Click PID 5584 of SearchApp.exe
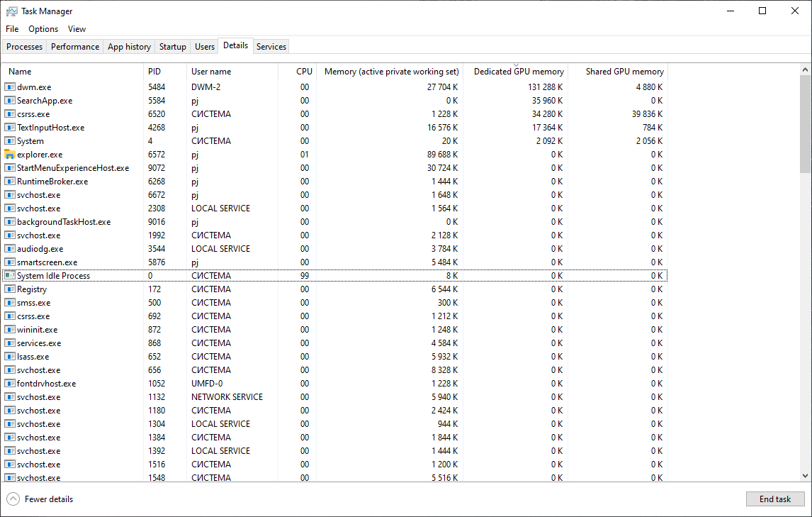Viewport: 812px width, 517px height. [157, 101]
